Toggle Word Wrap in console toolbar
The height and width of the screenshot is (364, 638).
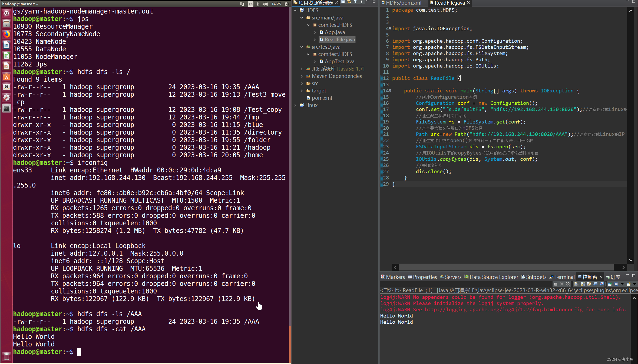point(589,284)
